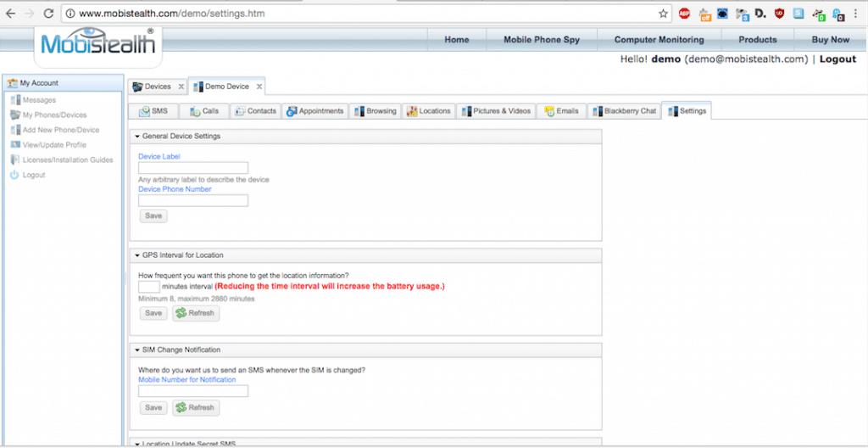The image size is (868, 448).
Task: Click the D. extension icon
Action: (x=760, y=14)
